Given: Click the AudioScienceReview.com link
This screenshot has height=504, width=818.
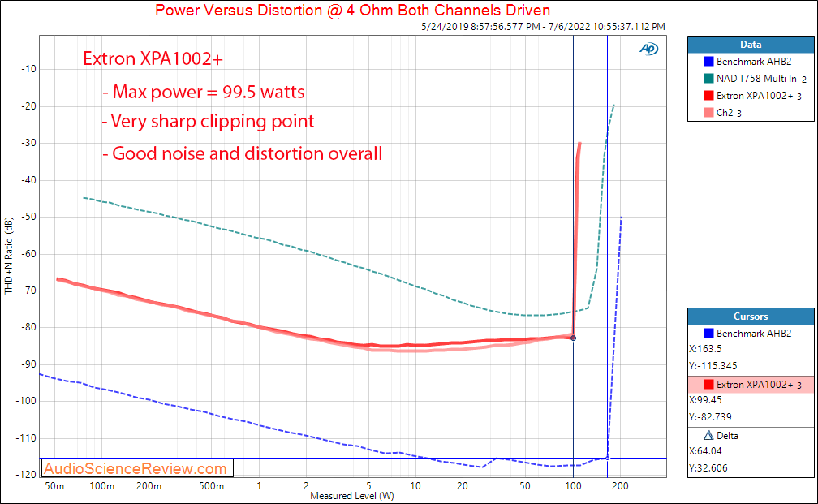Looking at the screenshot, I should pos(136,468).
